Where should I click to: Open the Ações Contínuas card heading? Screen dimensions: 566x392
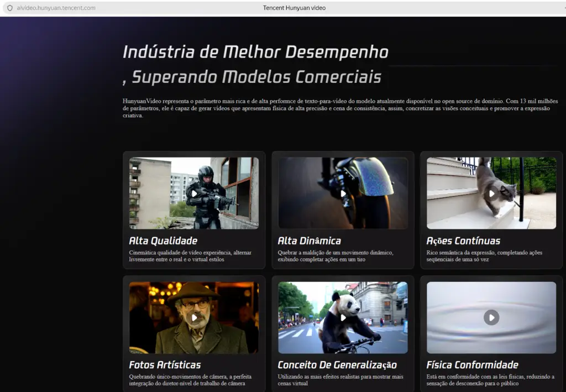click(463, 241)
